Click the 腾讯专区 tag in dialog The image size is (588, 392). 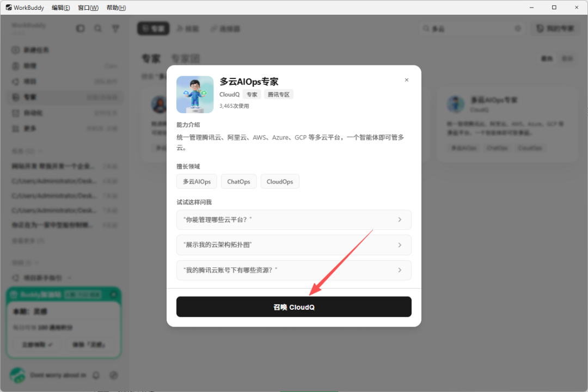coord(279,95)
